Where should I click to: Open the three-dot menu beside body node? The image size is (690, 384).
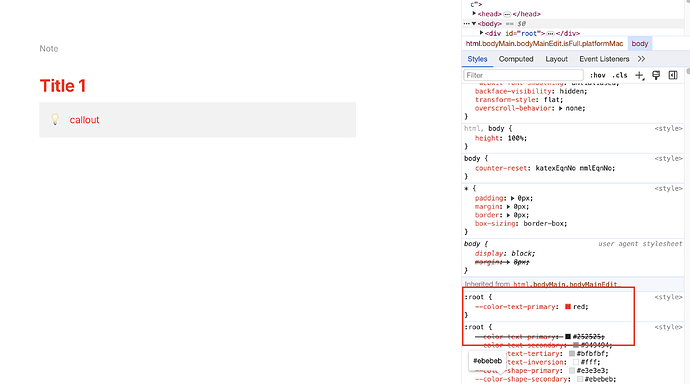coord(466,24)
